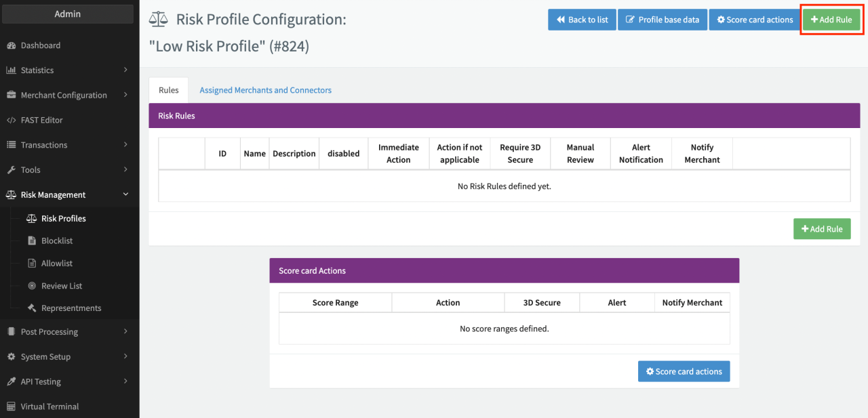
Task: Click the Blocklist document icon
Action: 31,241
